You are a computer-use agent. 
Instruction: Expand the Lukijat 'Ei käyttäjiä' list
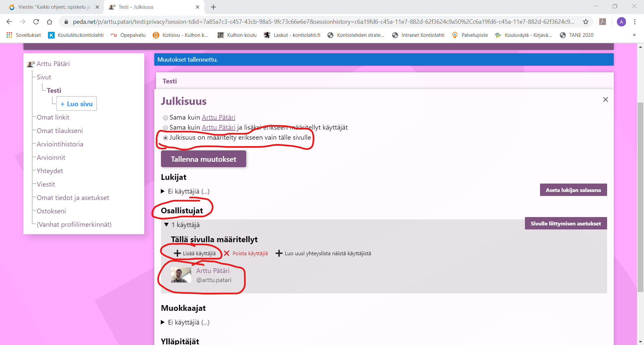point(163,191)
